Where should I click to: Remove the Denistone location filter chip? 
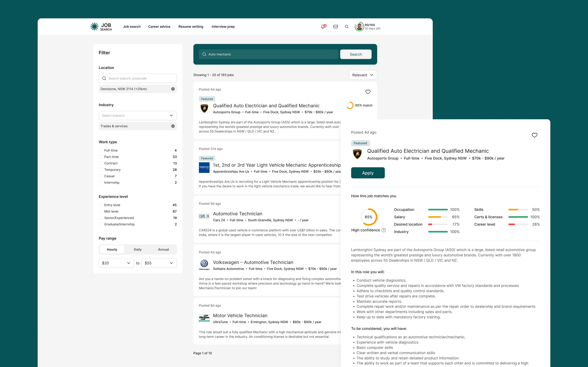click(173, 89)
